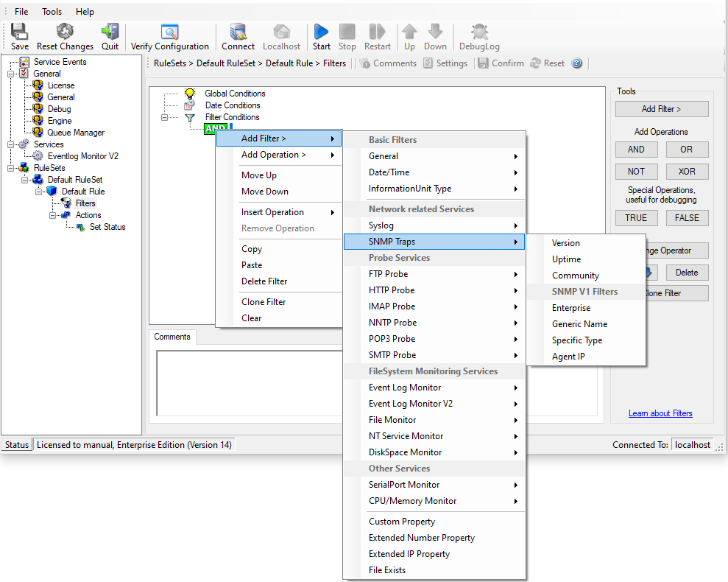The width and height of the screenshot is (728, 582).
Task: Click the Reset Changes icon
Action: click(65, 32)
